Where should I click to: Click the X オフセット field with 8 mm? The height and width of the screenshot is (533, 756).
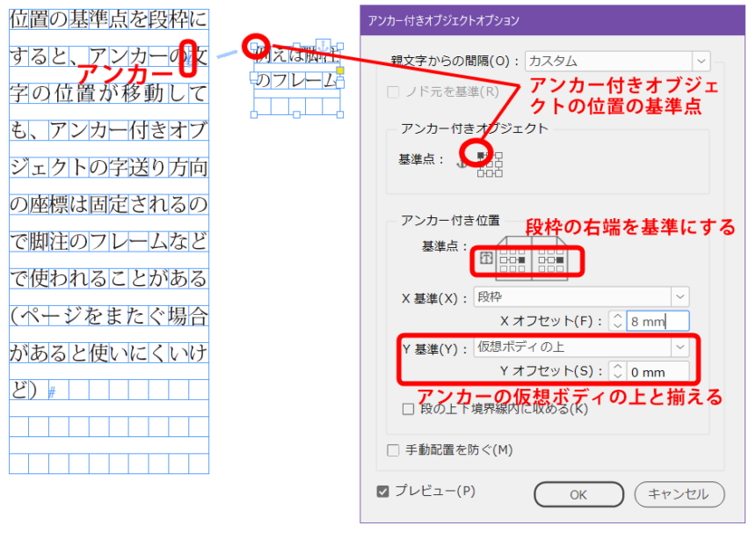[x=658, y=322]
